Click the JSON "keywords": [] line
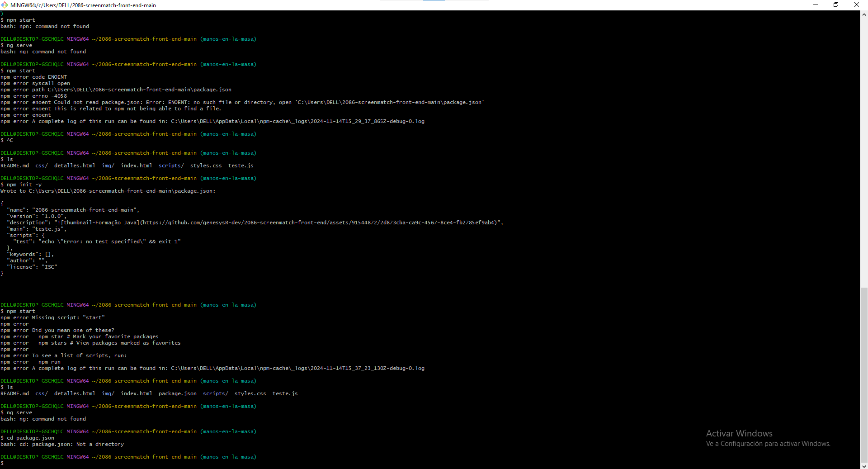Image resolution: width=868 pixels, height=469 pixels. [30, 254]
